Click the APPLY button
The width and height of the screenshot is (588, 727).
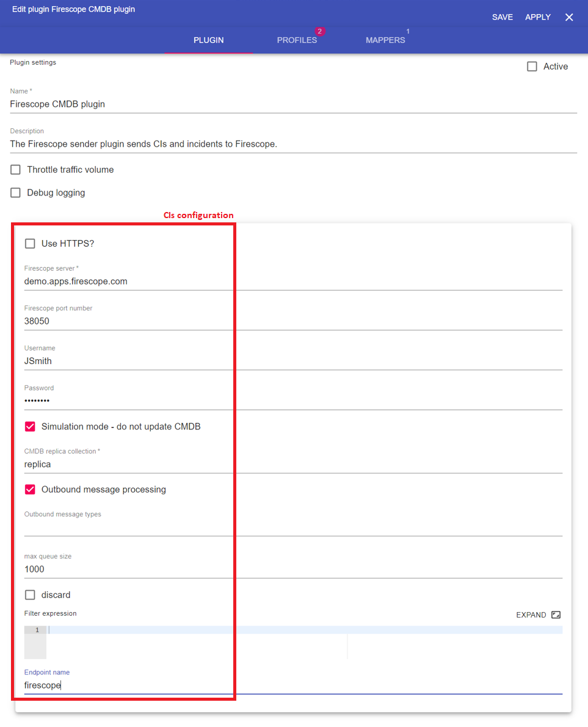538,17
